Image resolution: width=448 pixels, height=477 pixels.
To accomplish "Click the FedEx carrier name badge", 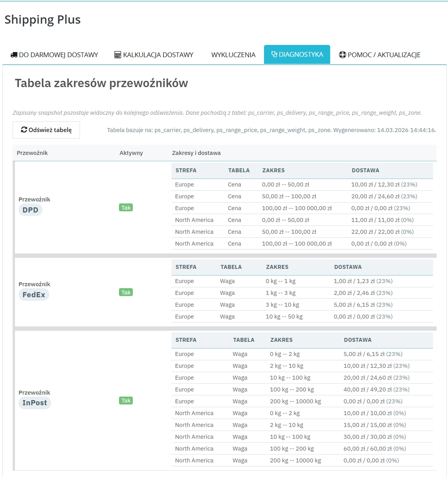I will coord(34,294).
